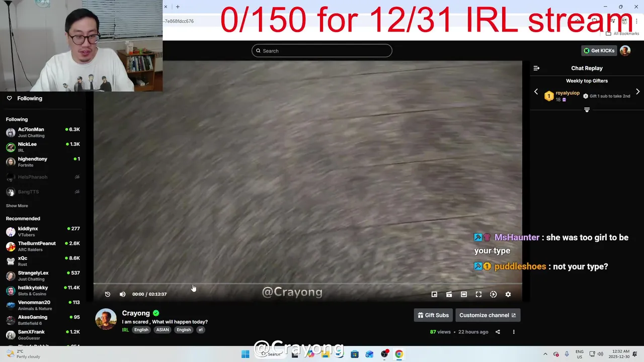Click the rewind/replay icon in player
The width and height of the screenshot is (644, 362).
[108, 294]
